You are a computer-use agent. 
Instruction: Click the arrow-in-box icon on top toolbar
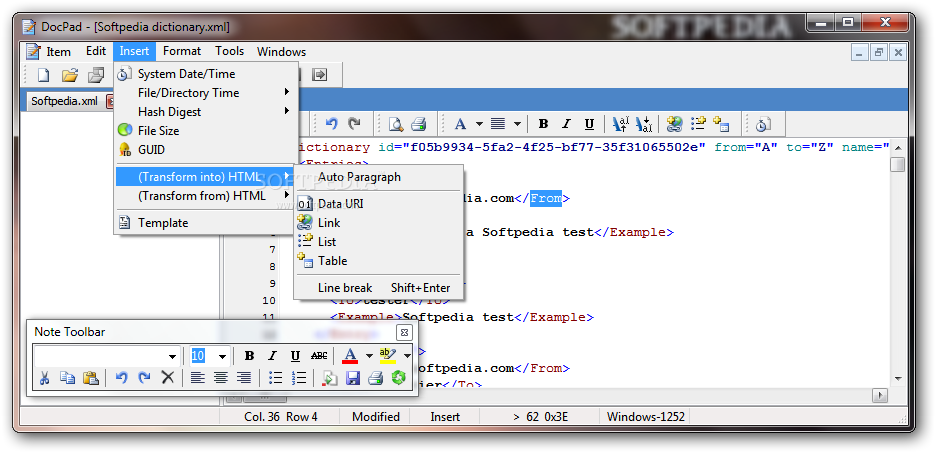[x=321, y=75]
